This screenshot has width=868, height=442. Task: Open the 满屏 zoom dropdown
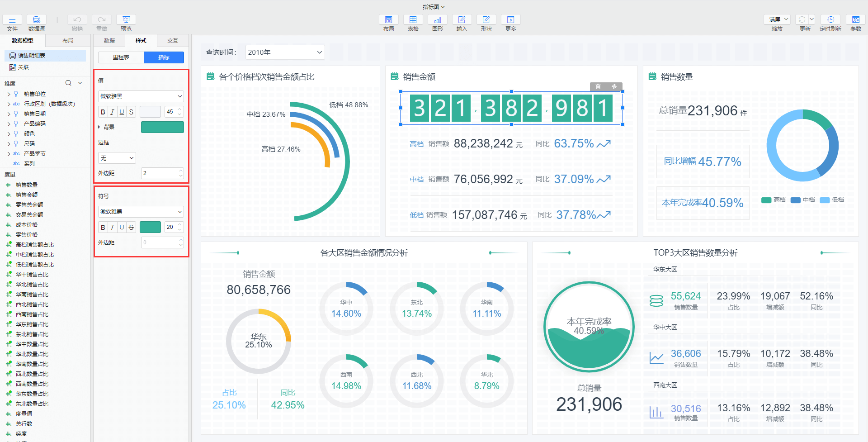coord(778,19)
